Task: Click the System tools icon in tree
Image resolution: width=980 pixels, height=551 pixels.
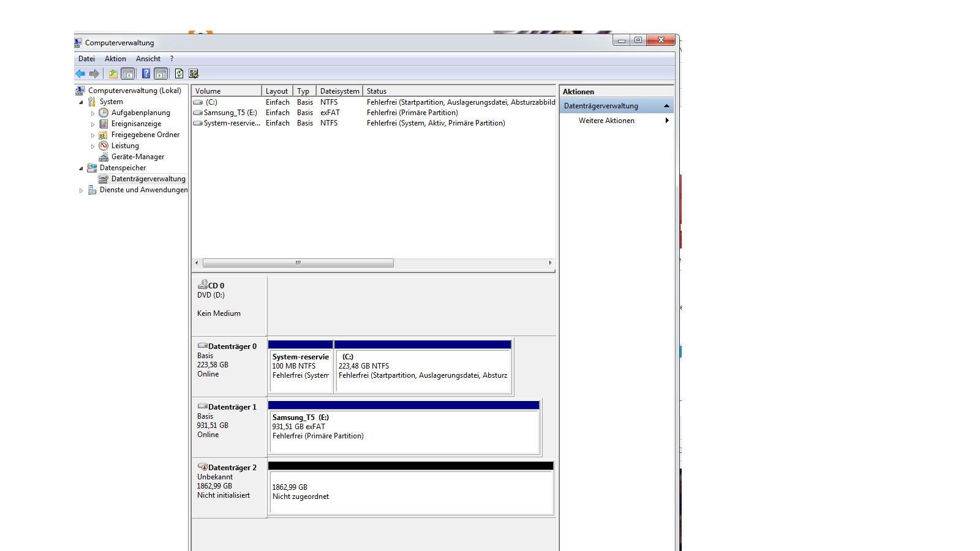Action: point(92,102)
